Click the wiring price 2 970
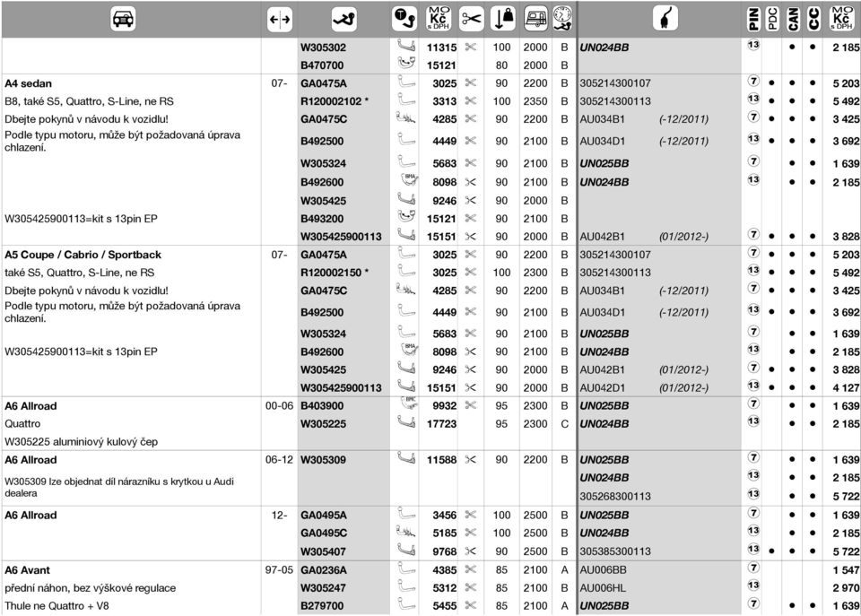The image size is (861, 616). [846, 588]
